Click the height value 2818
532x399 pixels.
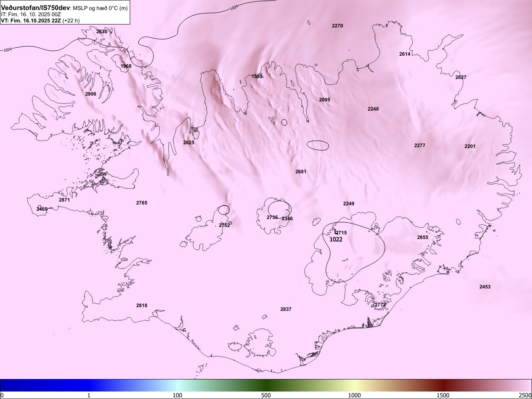point(142,305)
